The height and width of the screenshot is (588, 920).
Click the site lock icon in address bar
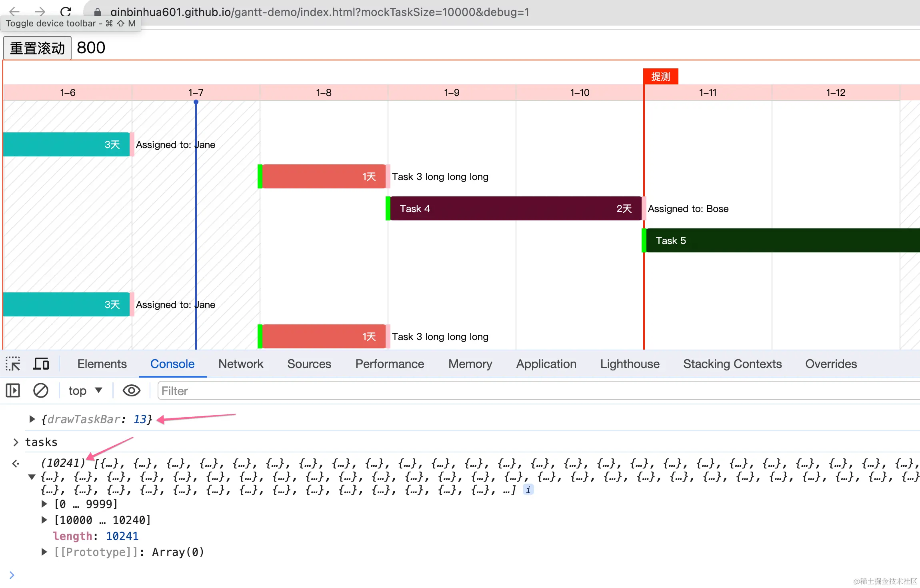pos(97,12)
